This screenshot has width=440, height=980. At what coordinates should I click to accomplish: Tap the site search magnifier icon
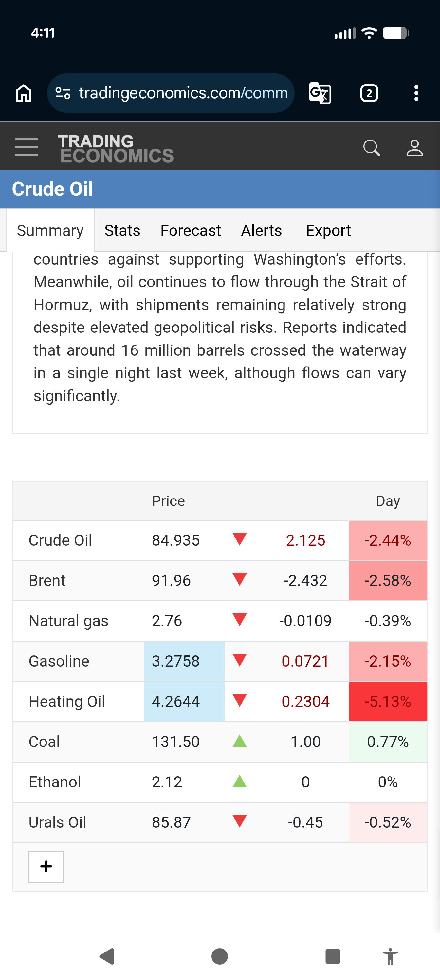pyautogui.click(x=372, y=148)
